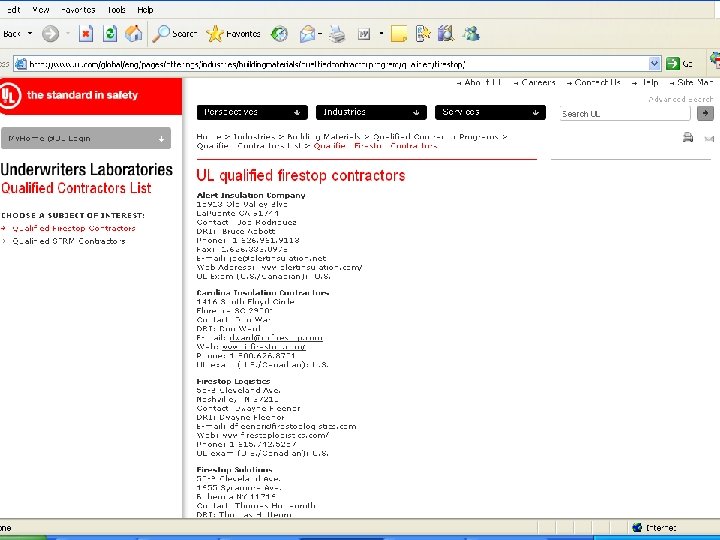Email this page via envelope icon

coord(709,138)
